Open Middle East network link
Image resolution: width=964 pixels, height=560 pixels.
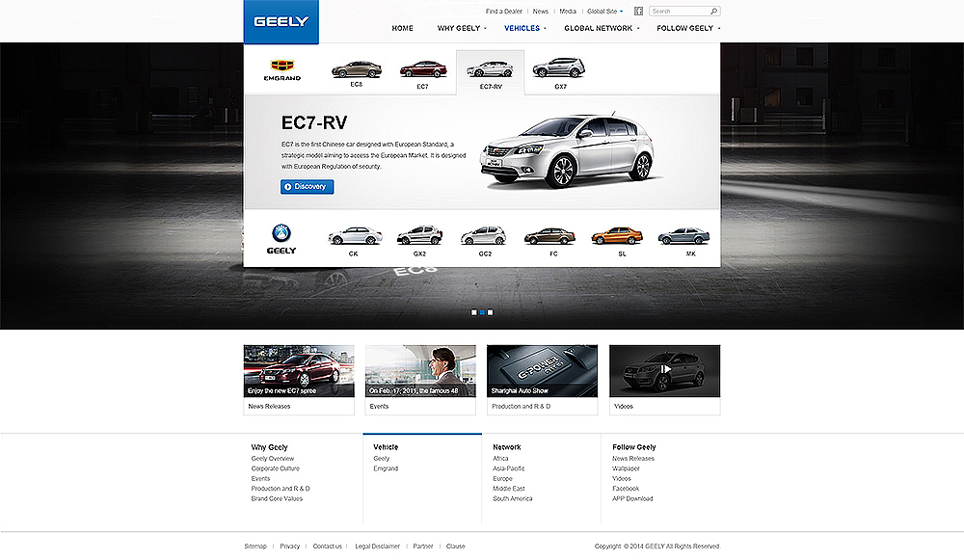(508, 489)
